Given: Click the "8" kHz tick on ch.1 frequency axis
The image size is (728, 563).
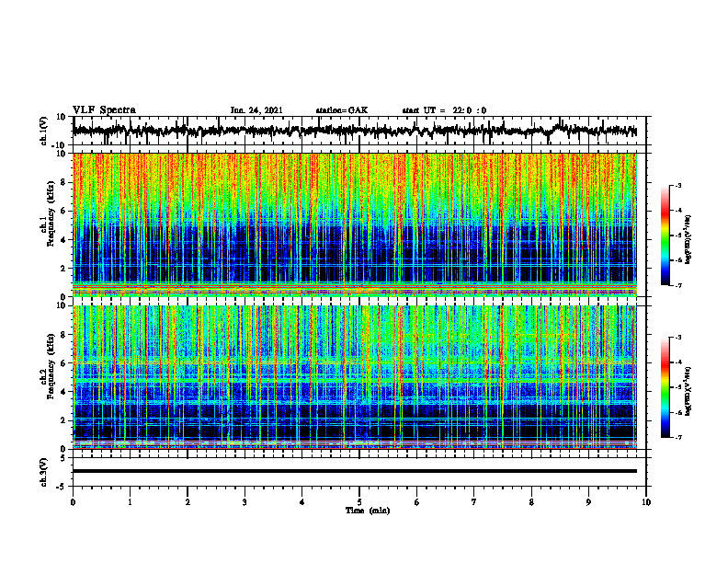Looking at the screenshot, I should click(x=64, y=182).
